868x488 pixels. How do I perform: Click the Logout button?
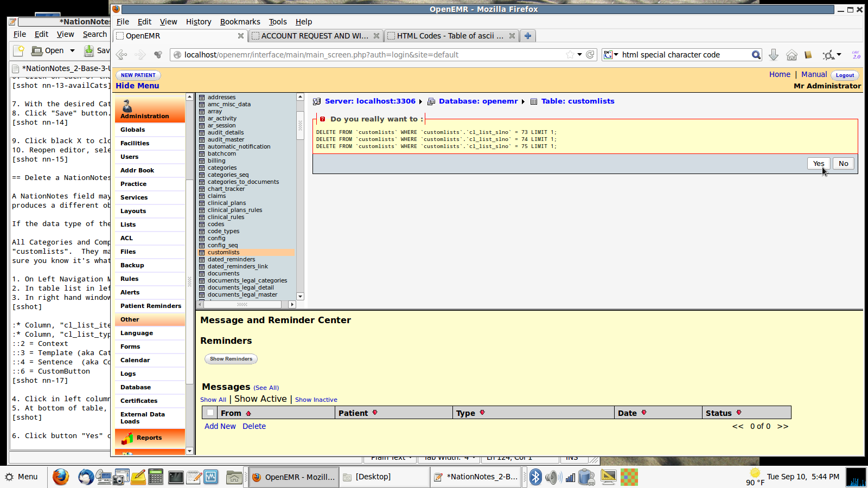tap(845, 75)
